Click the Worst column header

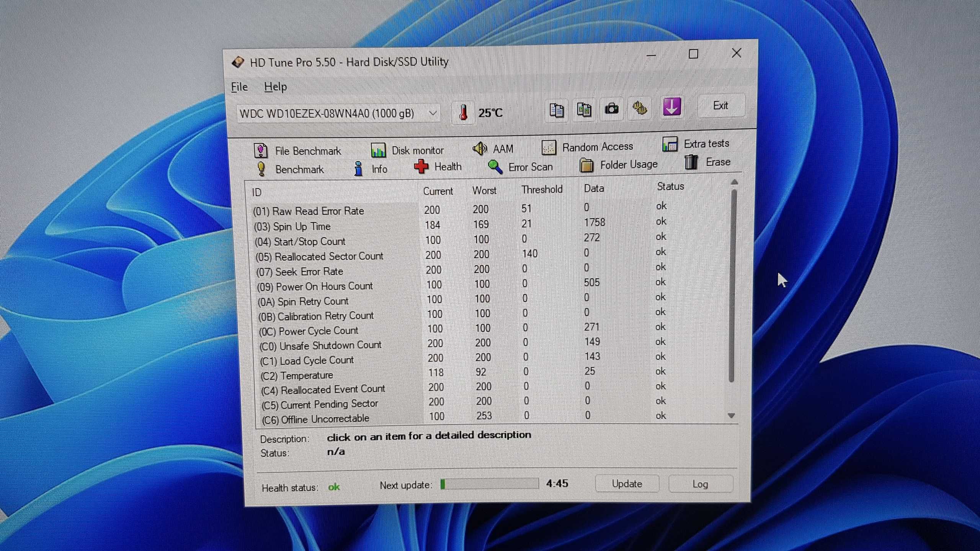[484, 190]
